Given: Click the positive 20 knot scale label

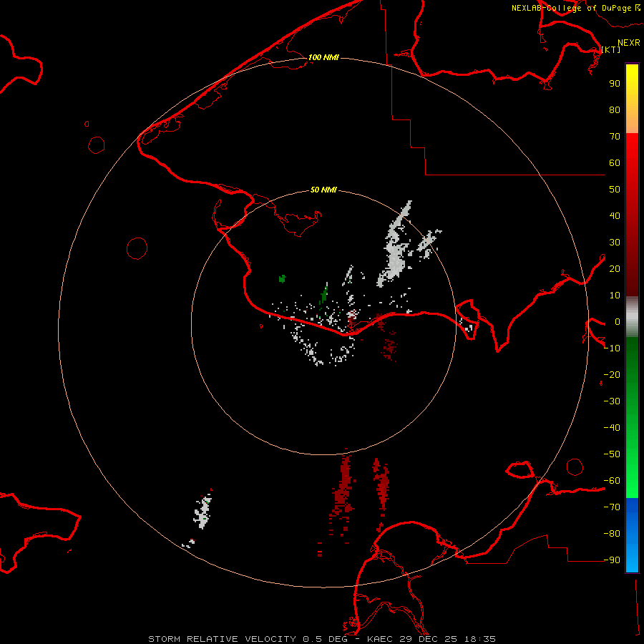Looking at the screenshot, I should 615,268.
